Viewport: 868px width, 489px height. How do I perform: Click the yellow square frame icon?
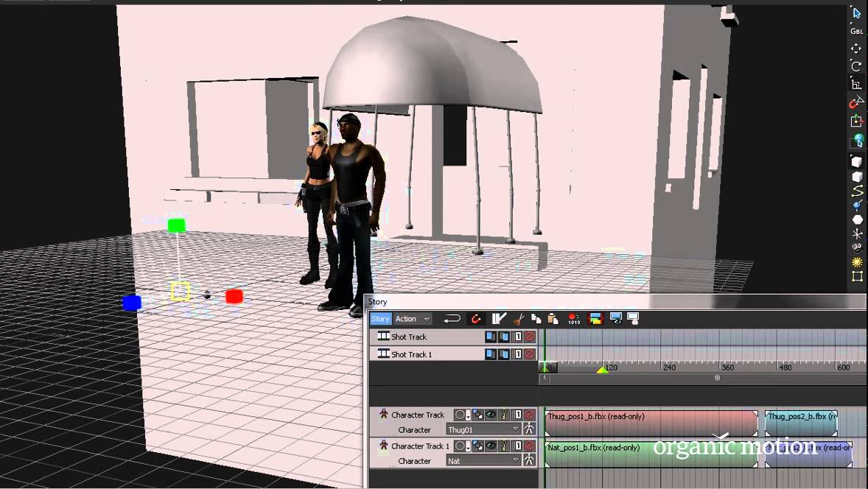point(857,276)
